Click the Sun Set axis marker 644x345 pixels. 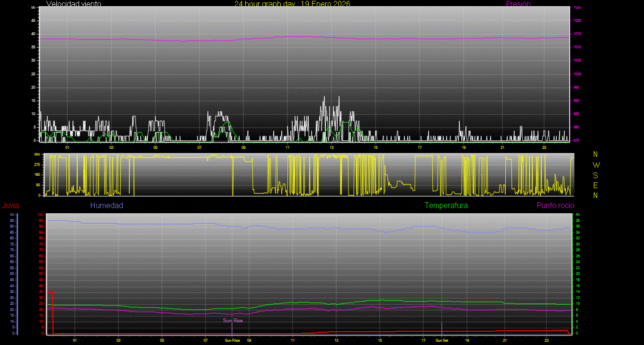coord(442,340)
